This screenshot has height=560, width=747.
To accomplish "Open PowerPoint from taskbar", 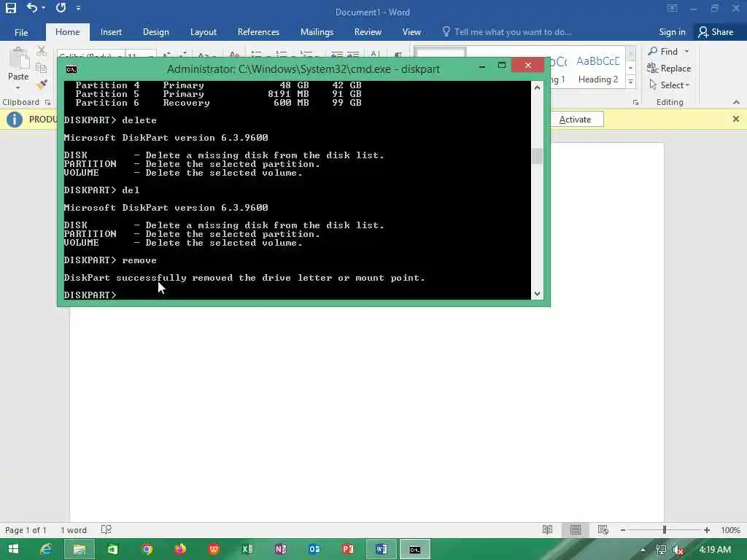I will tap(348, 549).
